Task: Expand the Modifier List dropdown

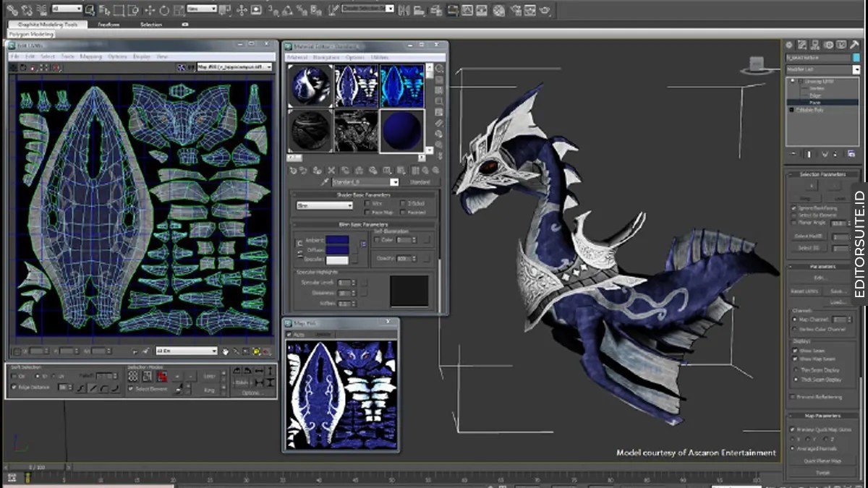Action: pyautogui.click(x=856, y=69)
